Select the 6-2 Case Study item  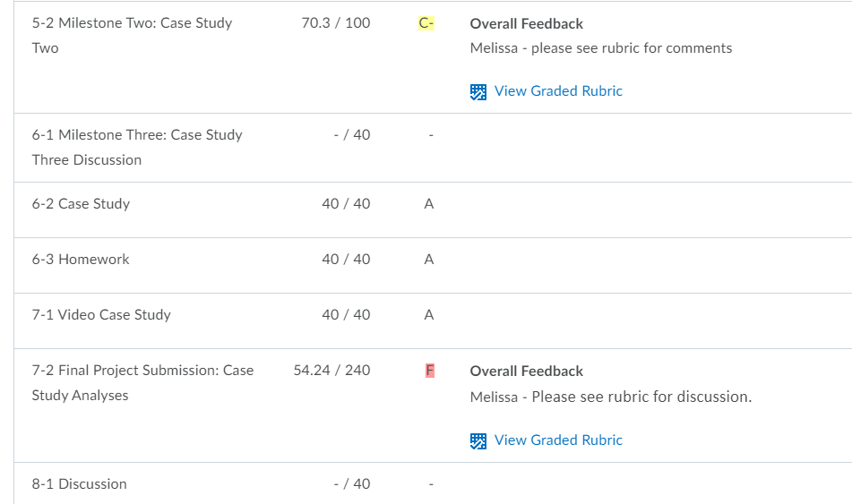[81, 204]
